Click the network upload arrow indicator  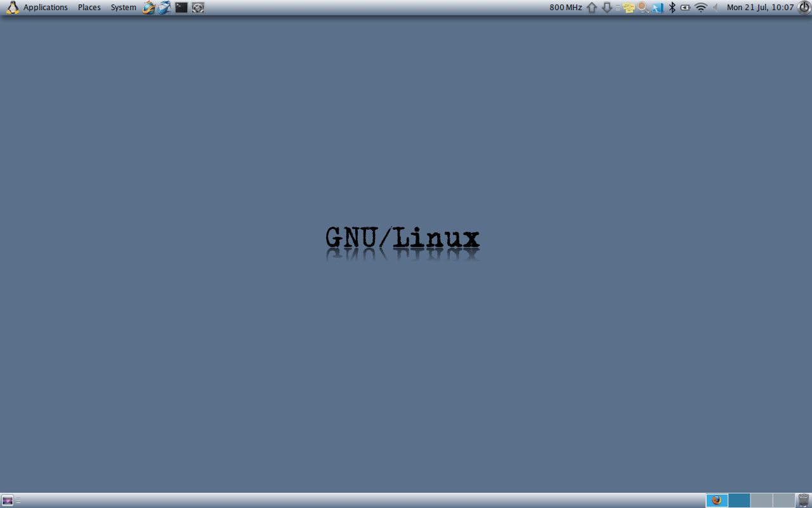[592, 8]
